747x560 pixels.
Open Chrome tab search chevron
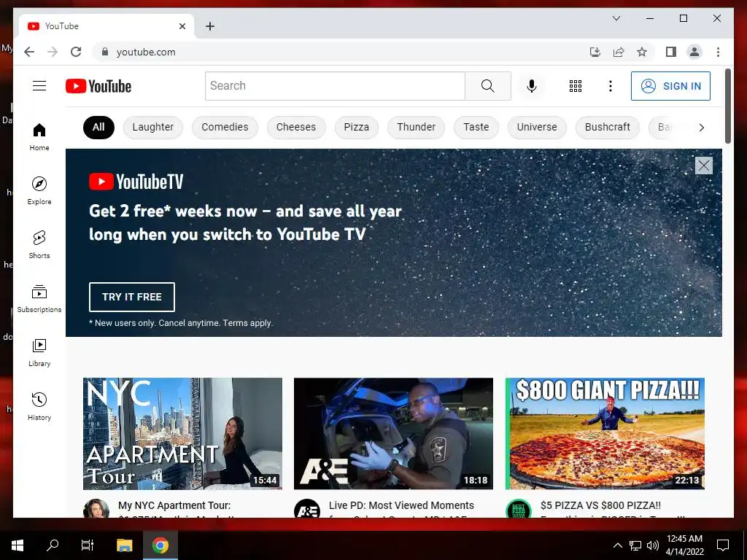tap(616, 18)
